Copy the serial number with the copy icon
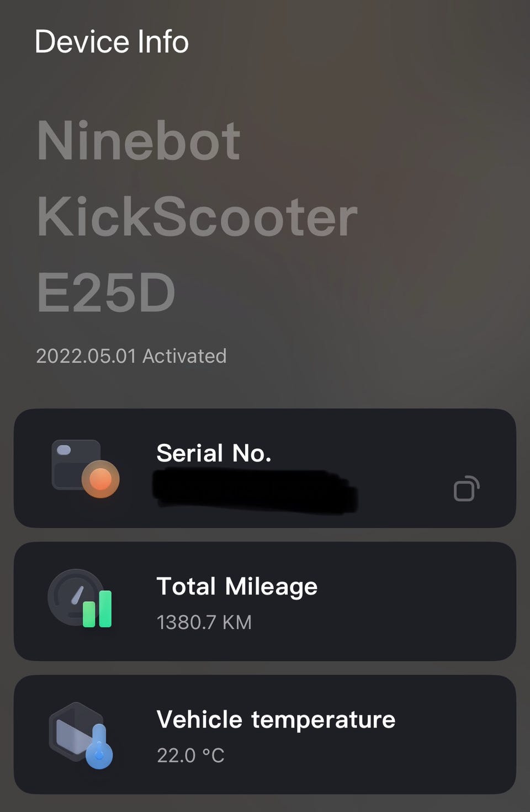 (467, 489)
